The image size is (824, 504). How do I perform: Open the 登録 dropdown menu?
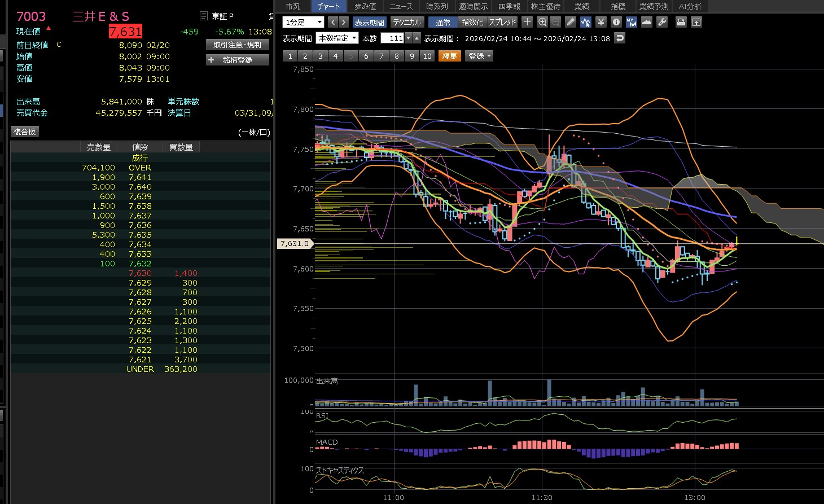coord(479,56)
